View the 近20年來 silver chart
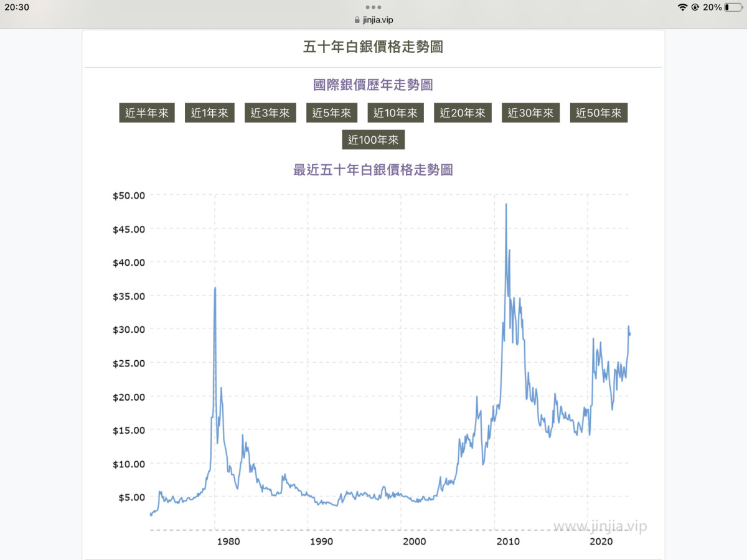The height and width of the screenshot is (560, 747). tap(463, 113)
